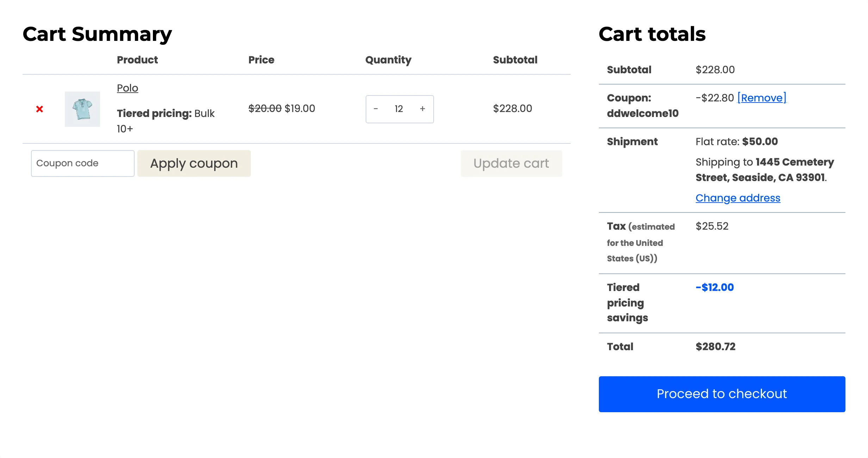Click the Price column header
868x458 pixels.
point(261,60)
